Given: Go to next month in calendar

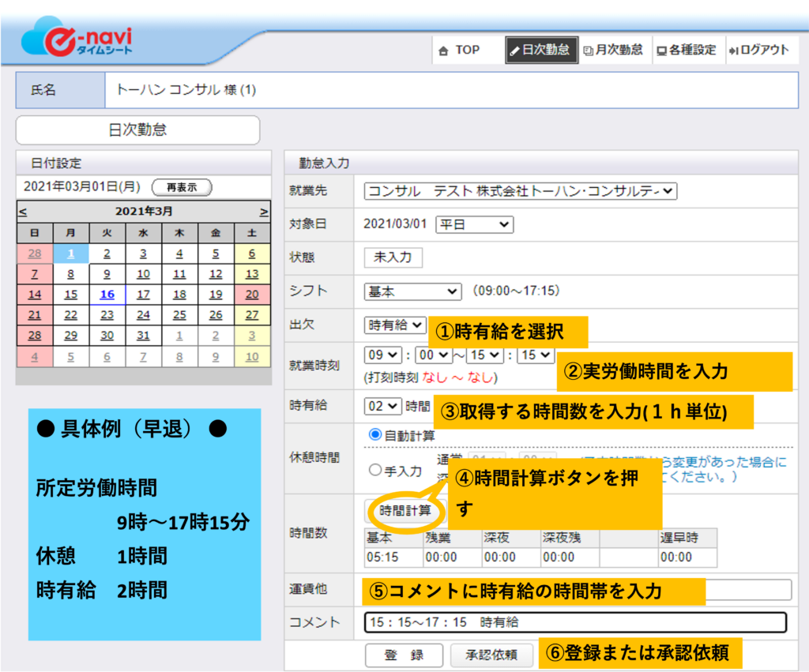Looking at the screenshot, I should (x=264, y=212).
